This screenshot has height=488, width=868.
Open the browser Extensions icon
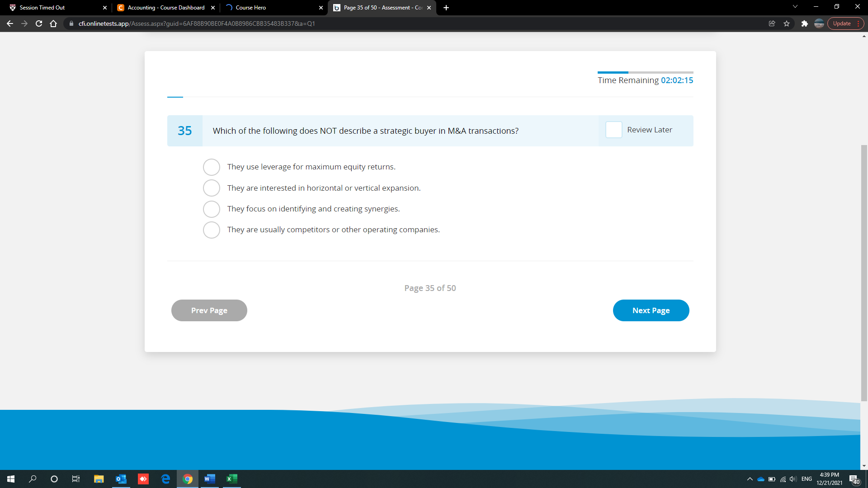click(x=805, y=23)
